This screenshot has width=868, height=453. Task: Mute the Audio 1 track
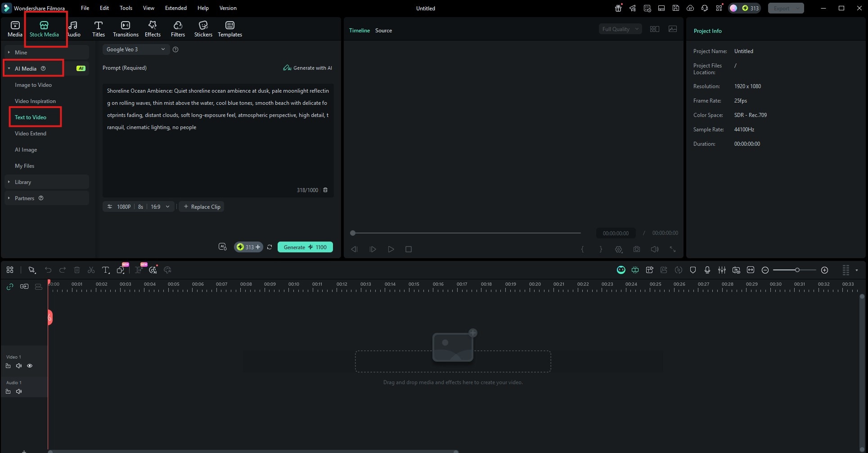coord(19,391)
